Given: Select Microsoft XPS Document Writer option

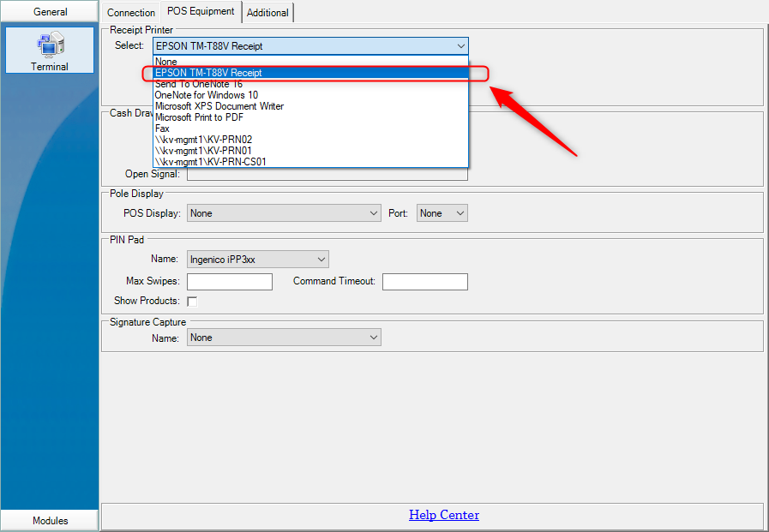Looking at the screenshot, I should pyautogui.click(x=310, y=106).
